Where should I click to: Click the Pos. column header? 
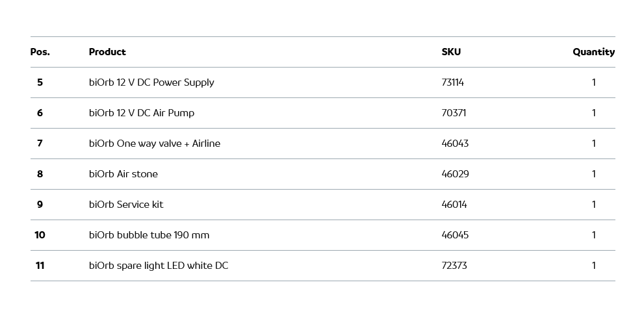point(40,52)
